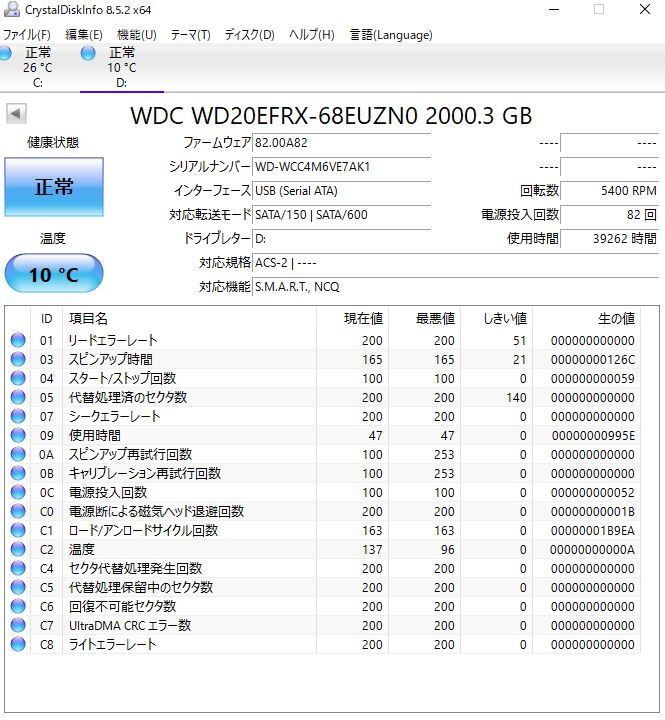The image size is (665, 720).
Task: Click the status icon for ID 09 使用時間
Action: coord(18,435)
